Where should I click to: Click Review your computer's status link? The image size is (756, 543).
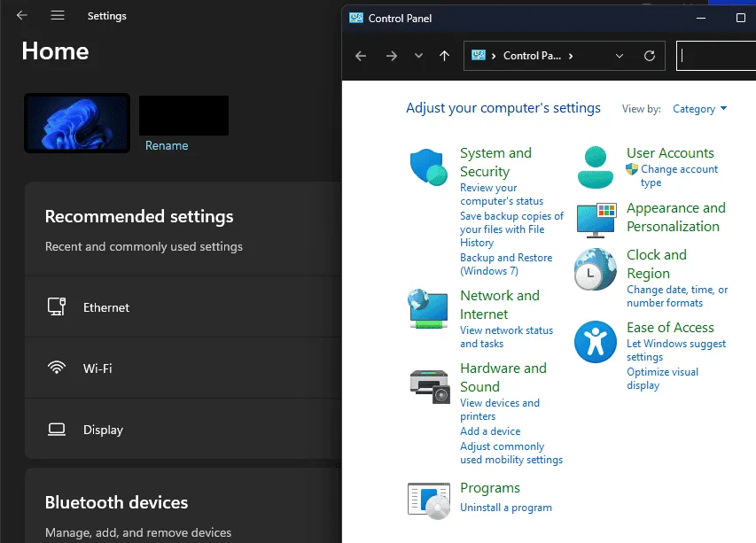click(502, 194)
